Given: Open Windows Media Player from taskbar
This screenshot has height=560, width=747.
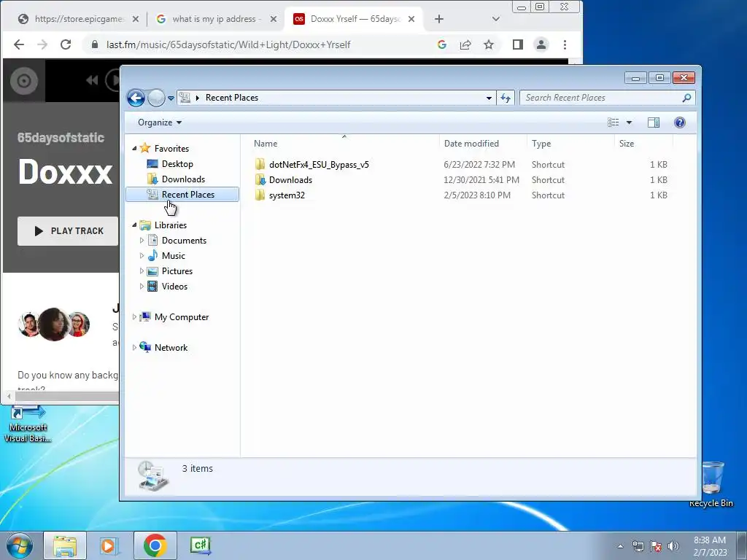Looking at the screenshot, I should click(109, 545).
